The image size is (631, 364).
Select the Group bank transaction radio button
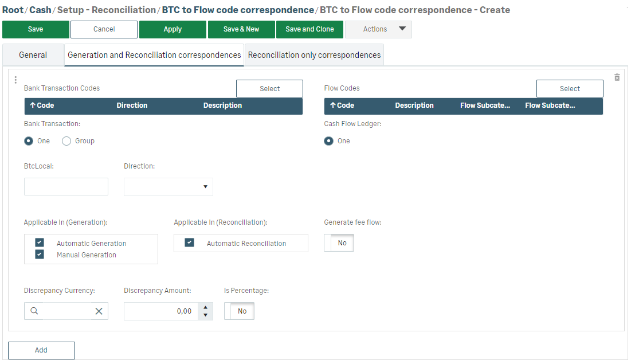[66, 141]
